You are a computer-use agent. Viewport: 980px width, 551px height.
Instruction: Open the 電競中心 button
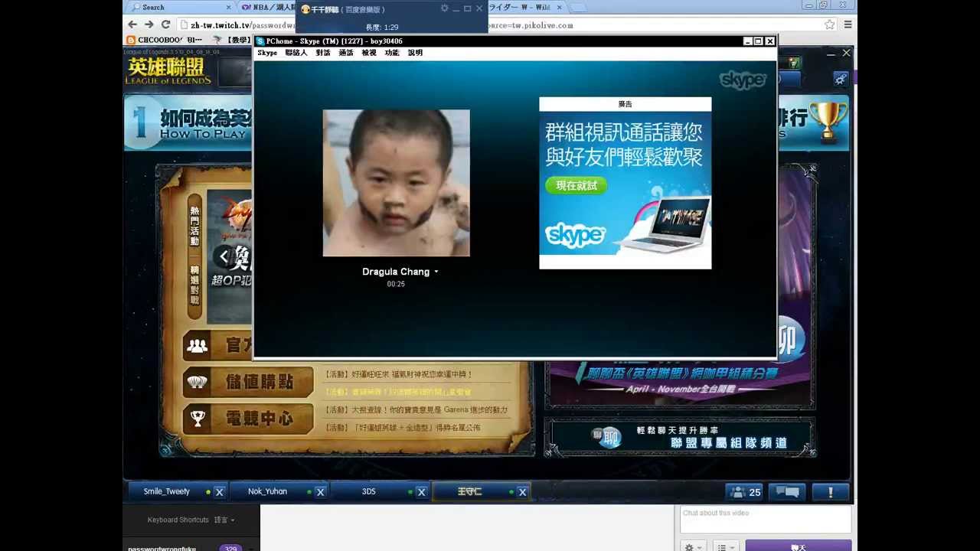[x=248, y=419]
